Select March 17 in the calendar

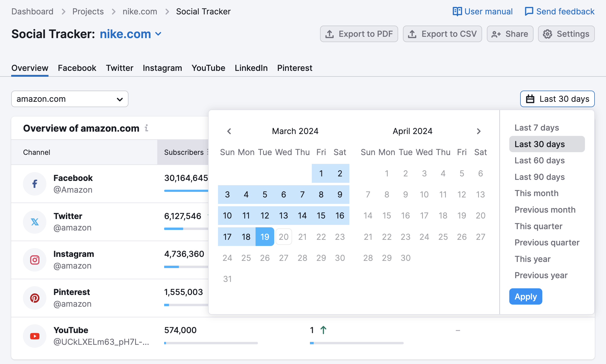[x=227, y=237]
